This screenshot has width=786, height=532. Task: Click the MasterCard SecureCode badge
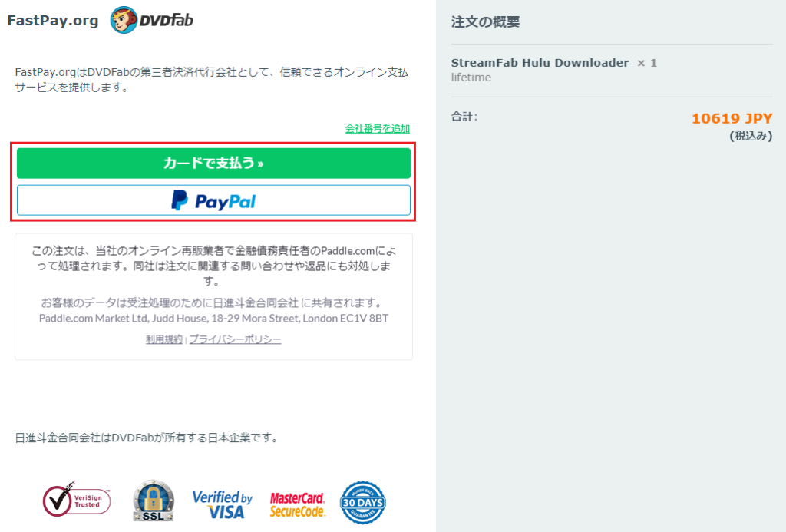coord(298,504)
